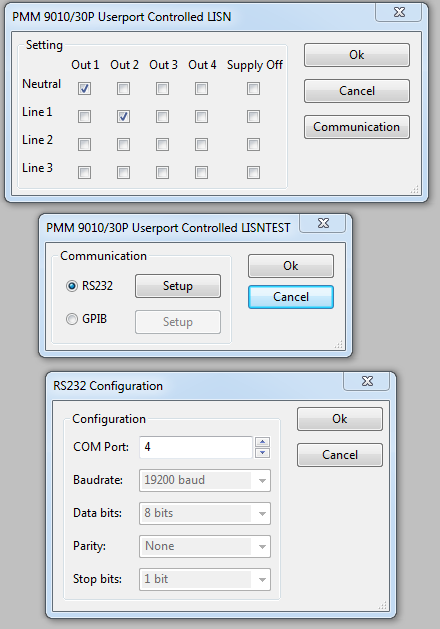Screen dimensions: 440x629
Task: Click the Communication button in LISN dialog
Action: click(357, 127)
